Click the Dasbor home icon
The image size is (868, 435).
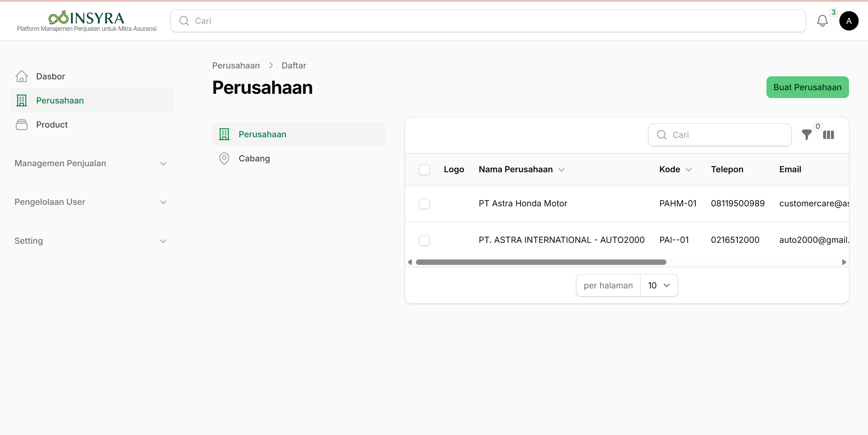[x=22, y=76]
